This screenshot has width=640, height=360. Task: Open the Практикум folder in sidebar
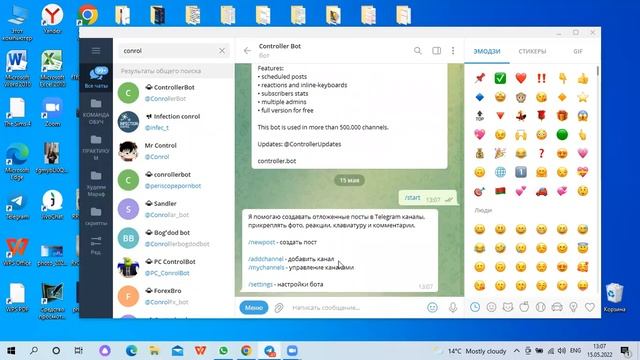pyautogui.click(x=96, y=148)
